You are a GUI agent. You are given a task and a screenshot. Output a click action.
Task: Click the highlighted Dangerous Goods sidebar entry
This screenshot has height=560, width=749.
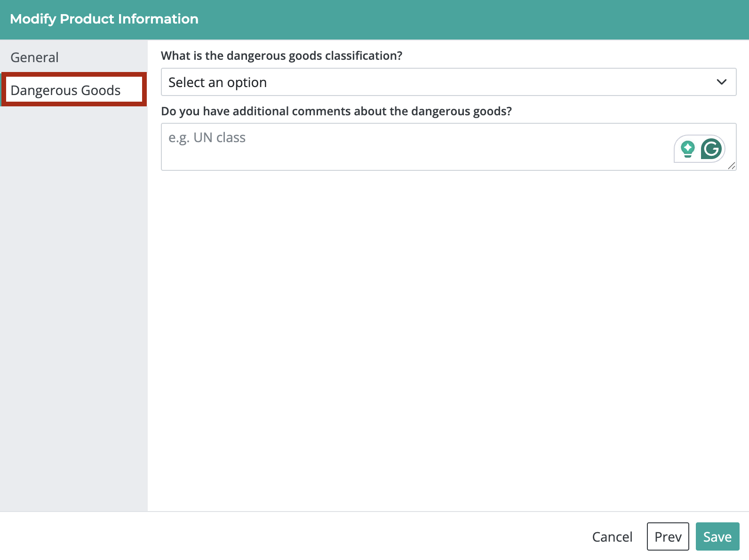[65, 90]
